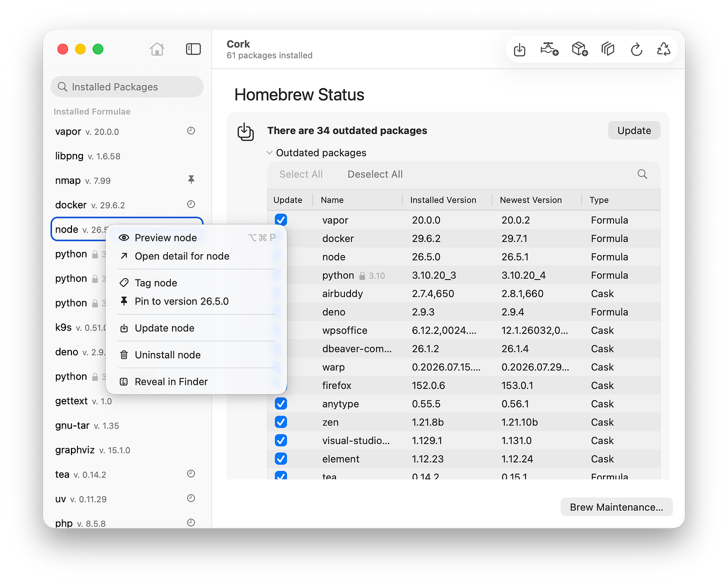Screen dimensions: 728x585
Task: Click Select All
Action: coord(301,174)
